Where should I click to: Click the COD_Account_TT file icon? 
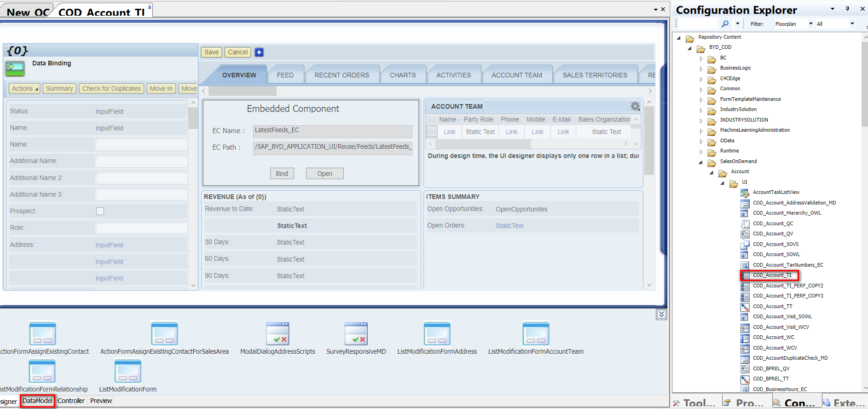745,307
